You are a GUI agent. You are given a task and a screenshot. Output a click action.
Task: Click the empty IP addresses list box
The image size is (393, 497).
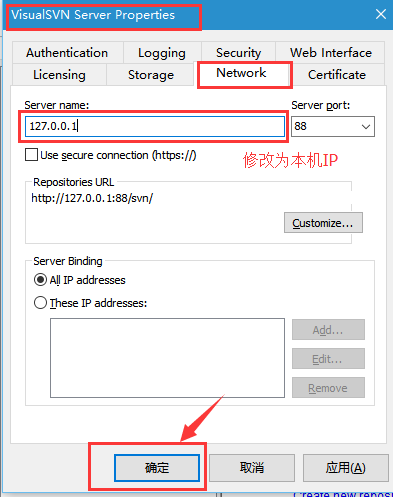(167, 358)
